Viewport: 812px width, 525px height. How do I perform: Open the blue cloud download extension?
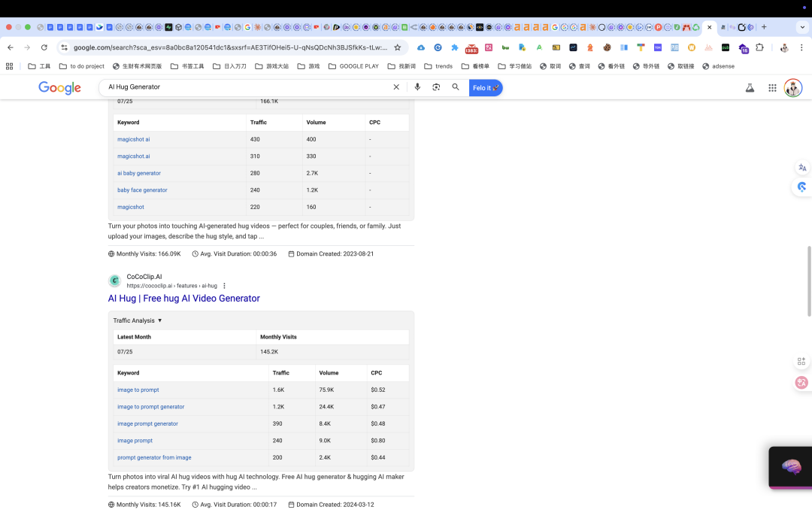pos(421,47)
